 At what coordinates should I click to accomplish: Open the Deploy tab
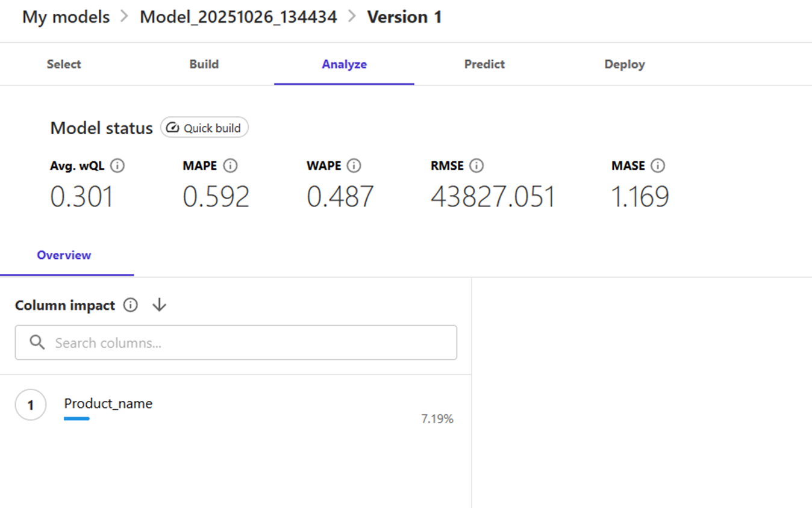625,64
